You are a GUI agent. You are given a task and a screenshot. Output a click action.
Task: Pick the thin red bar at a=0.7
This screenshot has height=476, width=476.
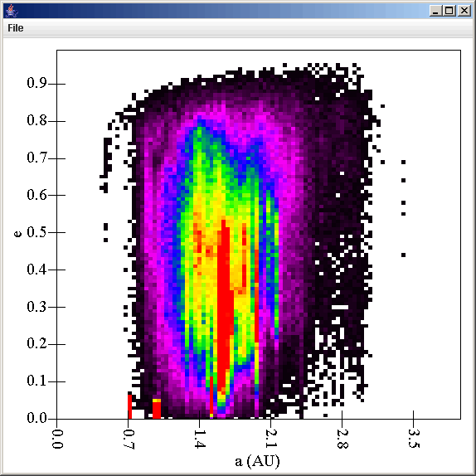129,406
